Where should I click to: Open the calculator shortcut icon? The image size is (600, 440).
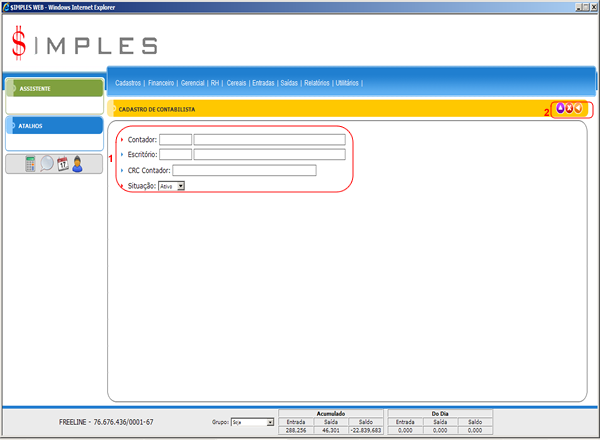(x=31, y=164)
